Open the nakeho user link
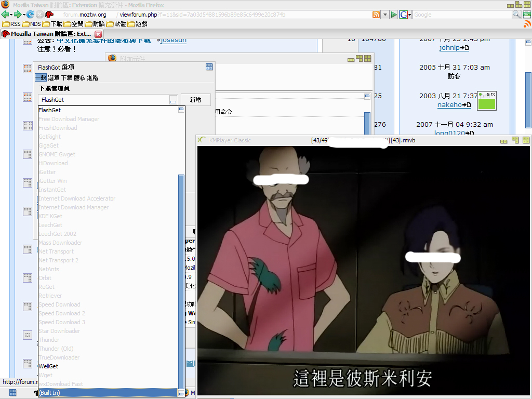Screen dimensions: 532x399 [449, 105]
